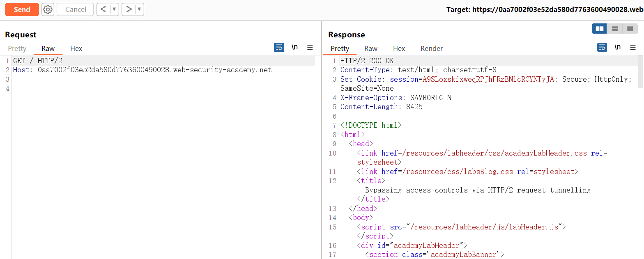The height and width of the screenshot is (259, 644).
Task: Go forward to next request in history
Action: coord(129,9)
